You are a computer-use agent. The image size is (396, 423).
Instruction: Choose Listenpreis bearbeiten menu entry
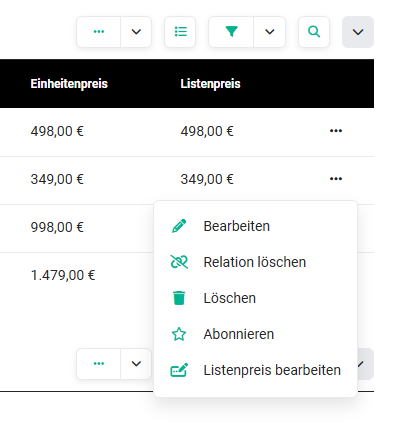pyautogui.click(x=255, y=370)
